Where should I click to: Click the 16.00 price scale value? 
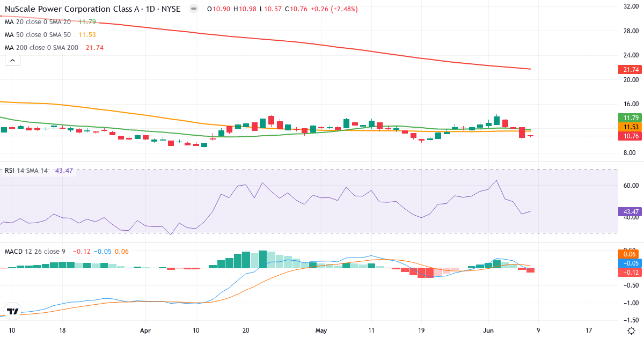click(631, 104)
